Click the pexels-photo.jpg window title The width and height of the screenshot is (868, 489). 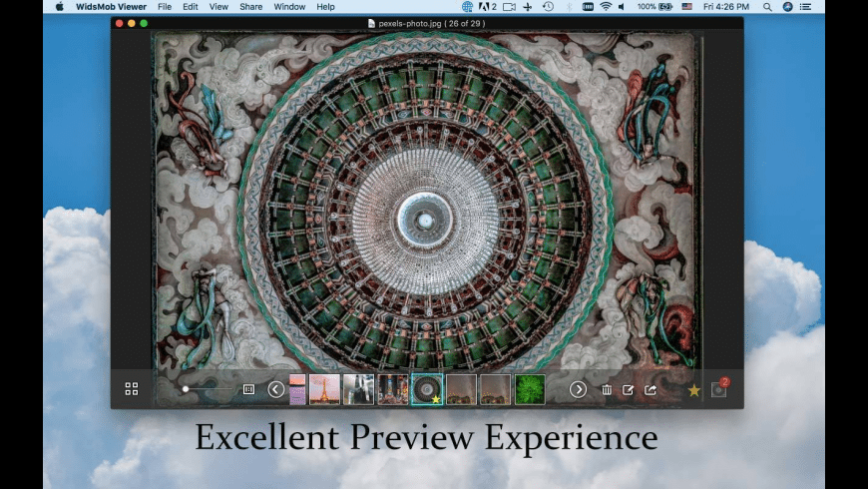(x=427, y=23)
